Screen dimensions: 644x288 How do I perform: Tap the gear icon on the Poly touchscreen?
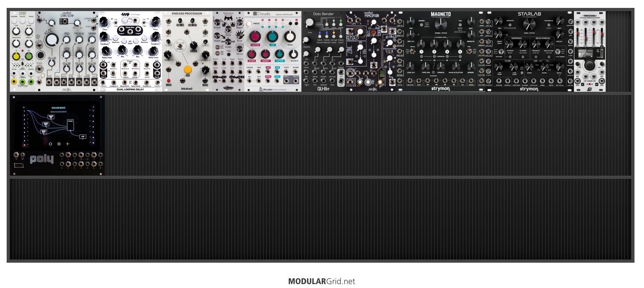[x=59, y=144]
